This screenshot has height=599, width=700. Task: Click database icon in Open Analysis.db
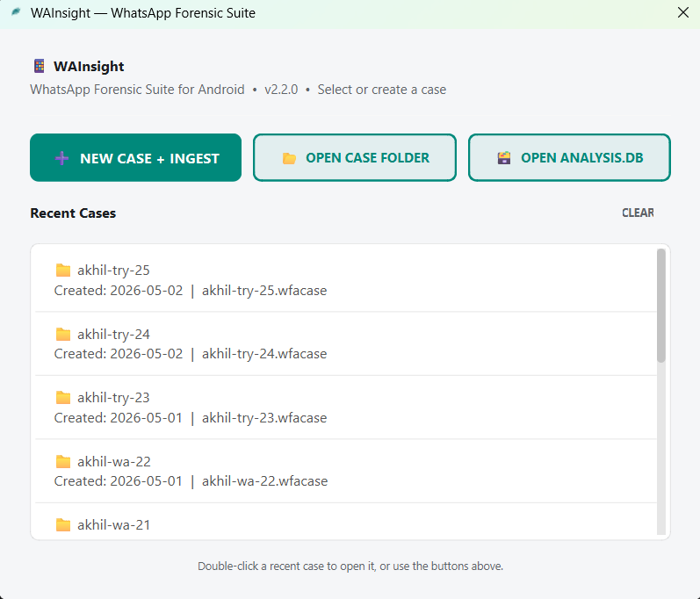pyautogui.click(x=504, y=158)
